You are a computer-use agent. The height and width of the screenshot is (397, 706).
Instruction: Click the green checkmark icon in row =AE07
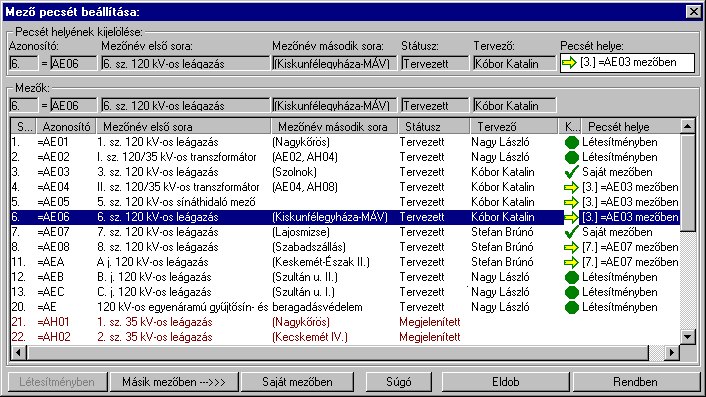click(x=571, y=232)
